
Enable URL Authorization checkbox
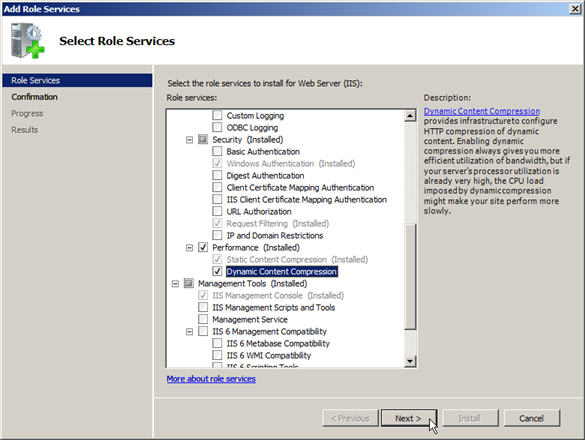[x=217, y=211]
